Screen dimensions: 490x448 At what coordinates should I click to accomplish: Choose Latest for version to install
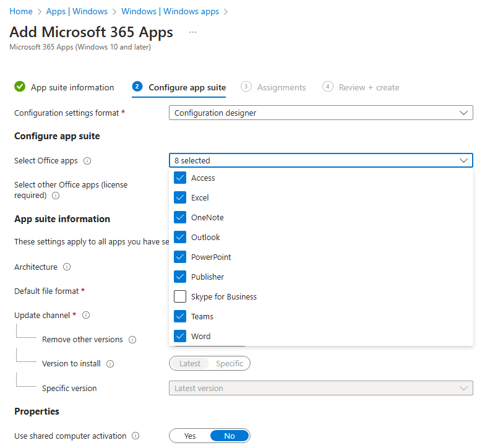click(x=190, y=363)
